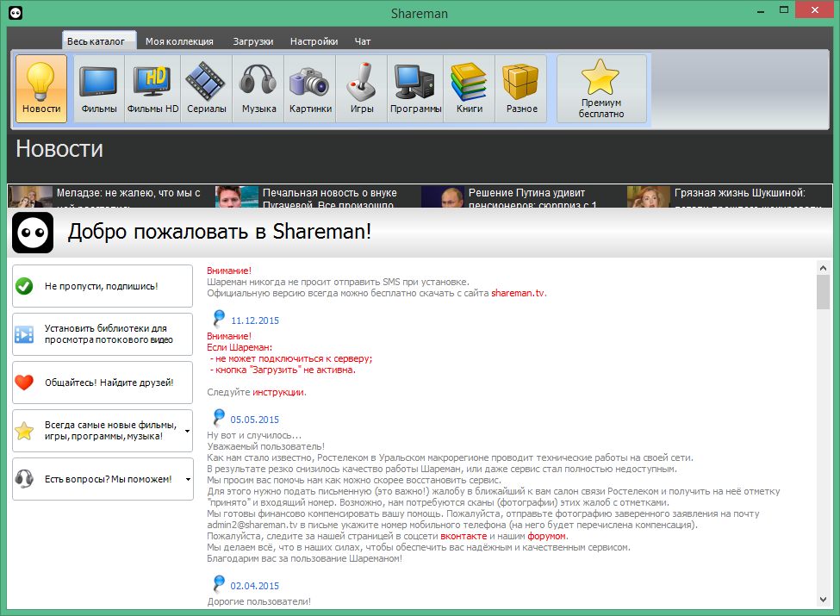Viewport: 840px width, 616px height.
Task: Click the Премиум бесплатно star button
Action: point(601,89)
